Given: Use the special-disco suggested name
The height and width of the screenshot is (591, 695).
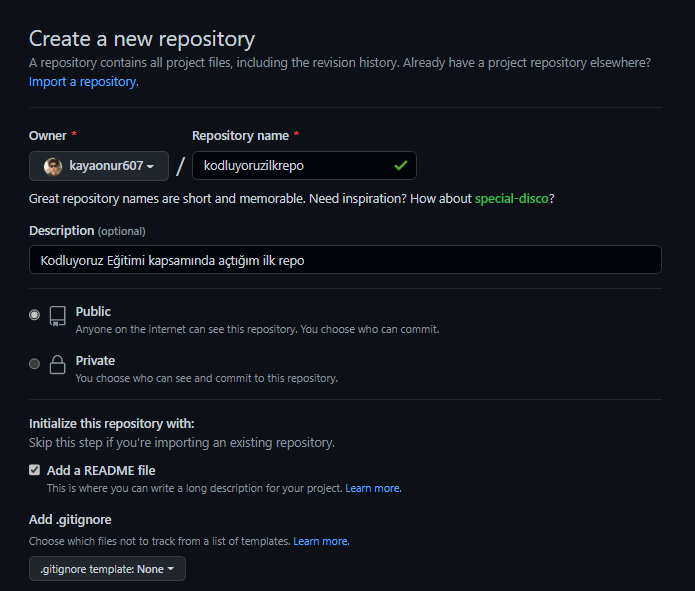Looking at the screenshot, I should pyautogui.click(x=511, y=199).
